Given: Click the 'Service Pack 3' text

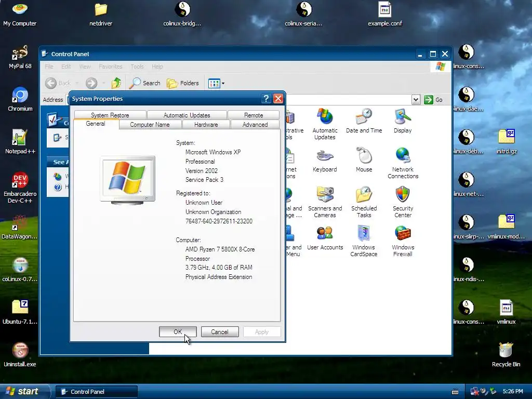Looking at the screenshot, I should point(204,180).
